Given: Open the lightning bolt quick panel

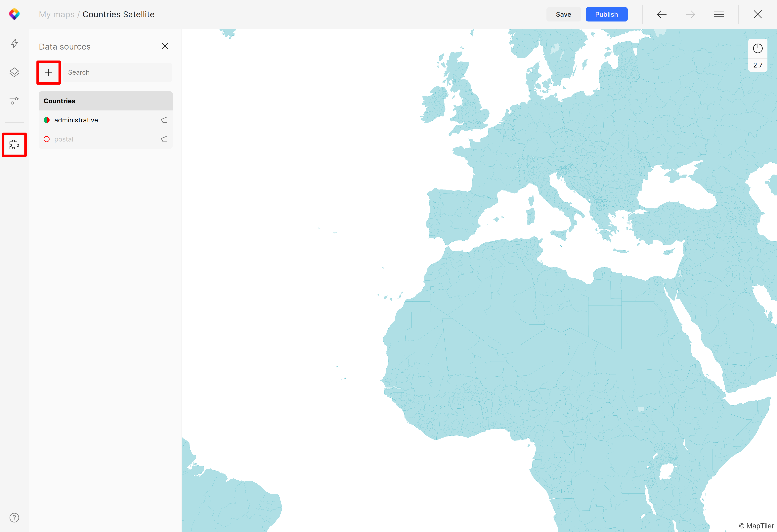Looking at the screenshot, I should [14, 44].
